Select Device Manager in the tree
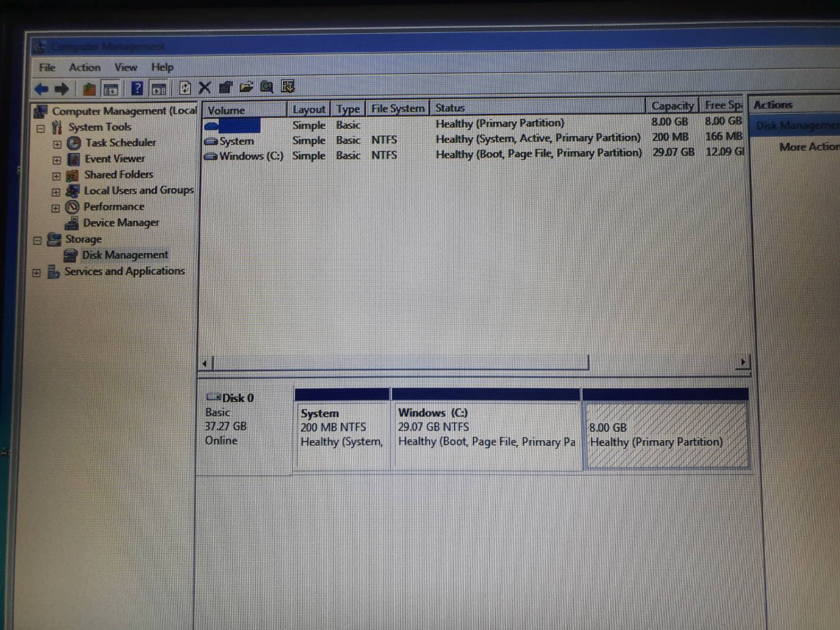The width and height of the screenshot is (840, 630). click(121, 223)
